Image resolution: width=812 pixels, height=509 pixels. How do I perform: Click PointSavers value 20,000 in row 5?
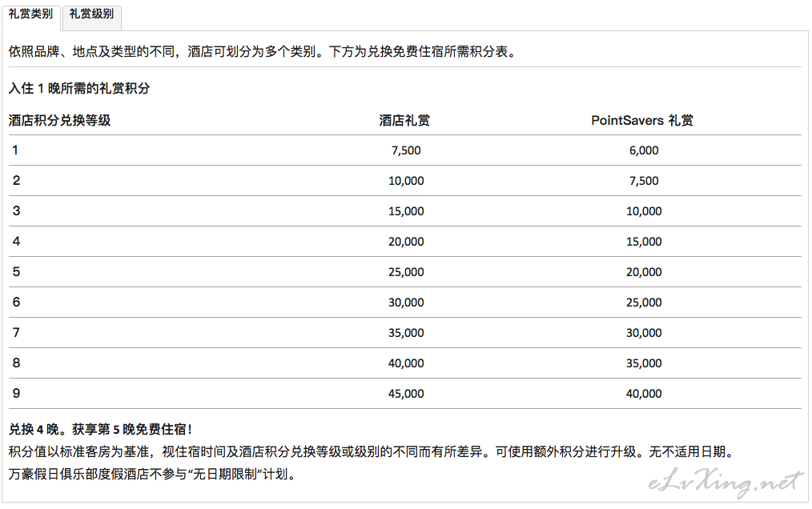(x=644, y=272)
